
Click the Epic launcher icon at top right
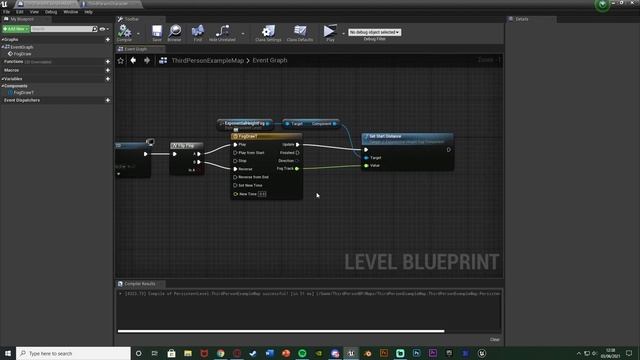pos(602,5)
